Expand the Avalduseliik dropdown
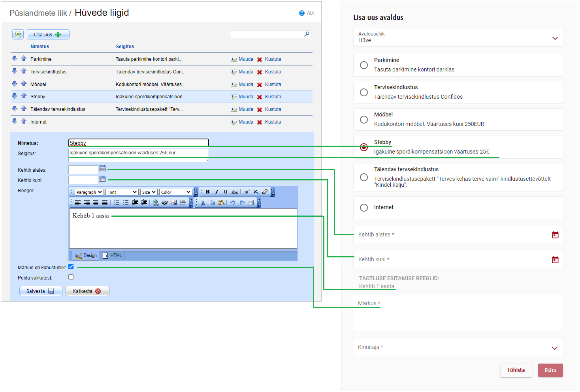Viewport: 580px width, 392px height. pos(555,38)
